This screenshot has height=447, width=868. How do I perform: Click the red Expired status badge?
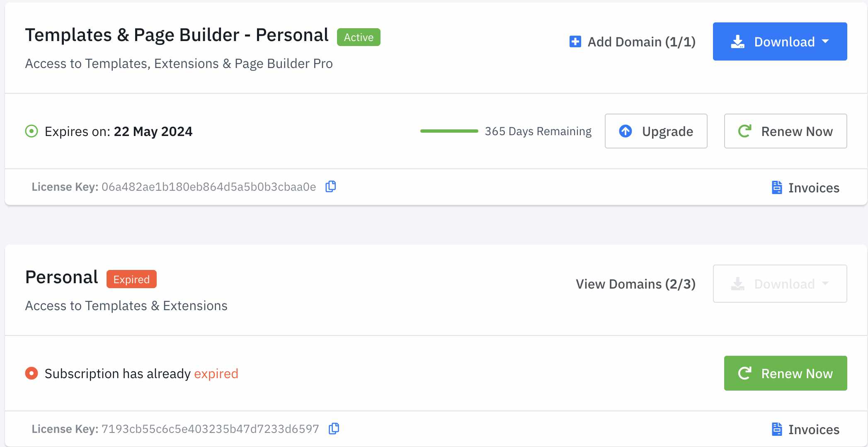[x=131, y=279]
